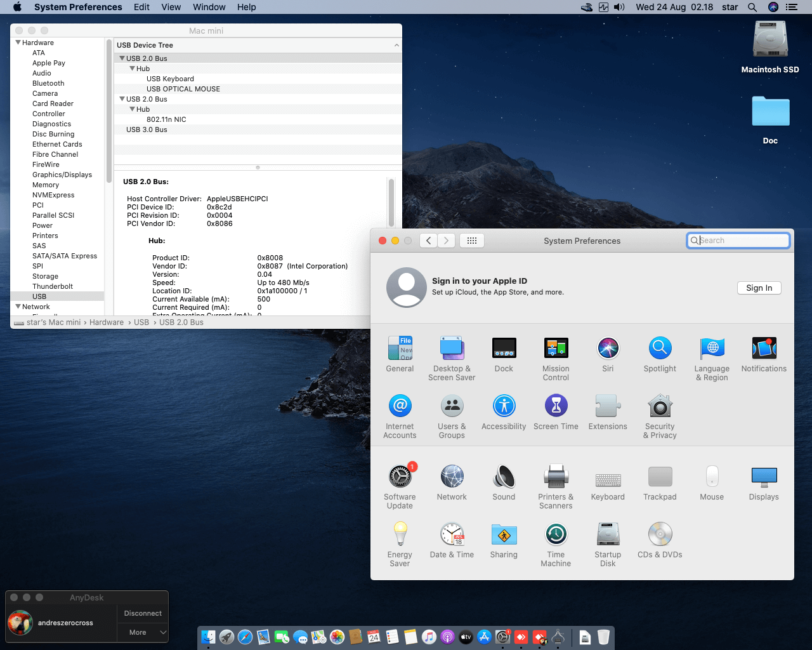Collapse the first USB 2.0 Bus tree
This screenshot has height=650, width=812.
tap(122, 58)
